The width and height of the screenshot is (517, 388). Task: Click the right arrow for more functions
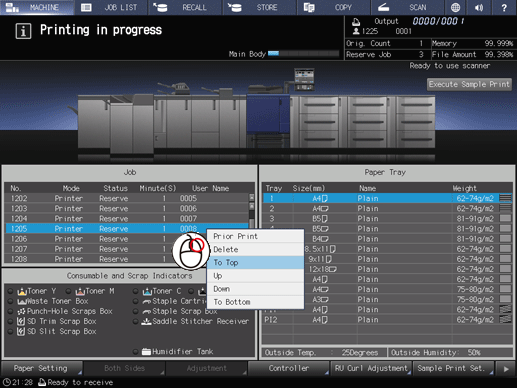506,369
